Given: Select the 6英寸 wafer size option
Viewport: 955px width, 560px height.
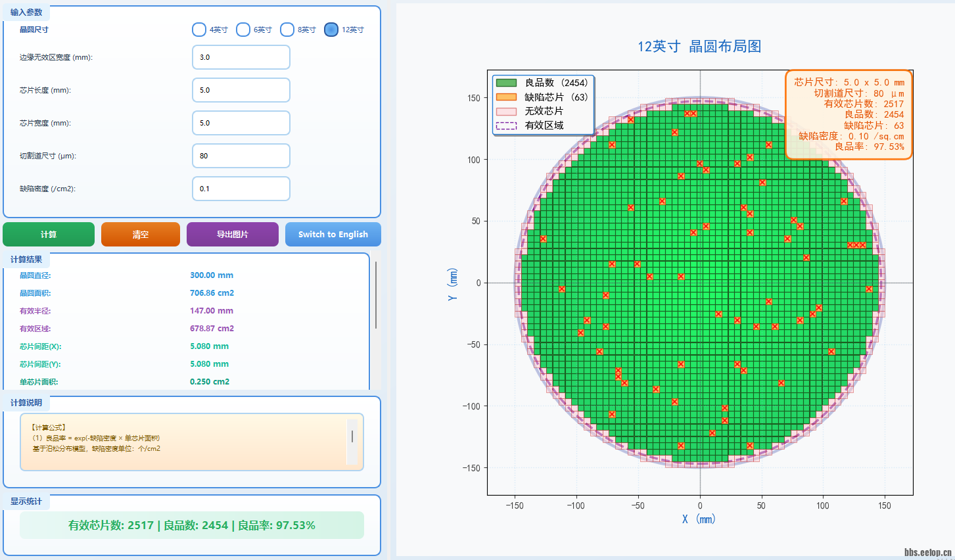Looking at the screenshot, I should [243, 30].
